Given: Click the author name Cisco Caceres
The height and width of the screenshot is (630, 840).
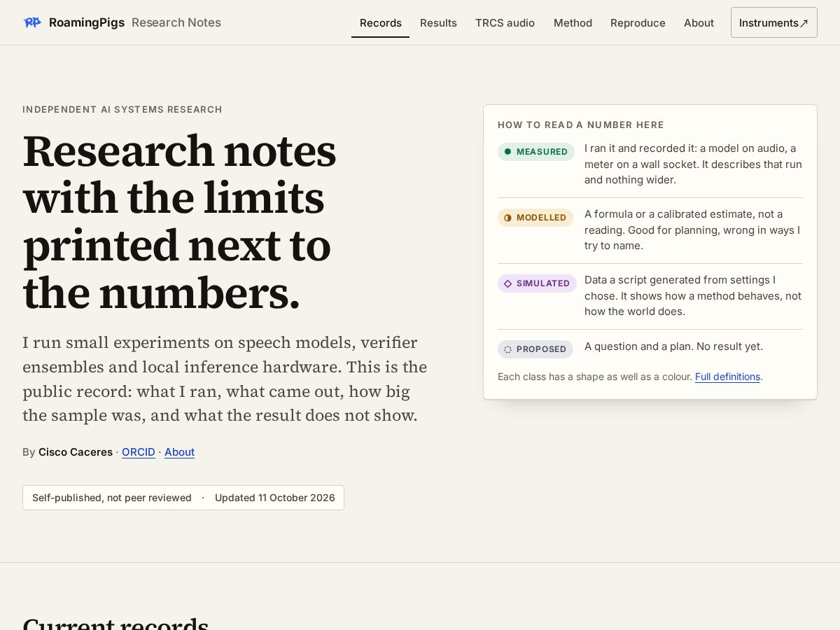Looking at the screenshot, I should tap(76, 452).
